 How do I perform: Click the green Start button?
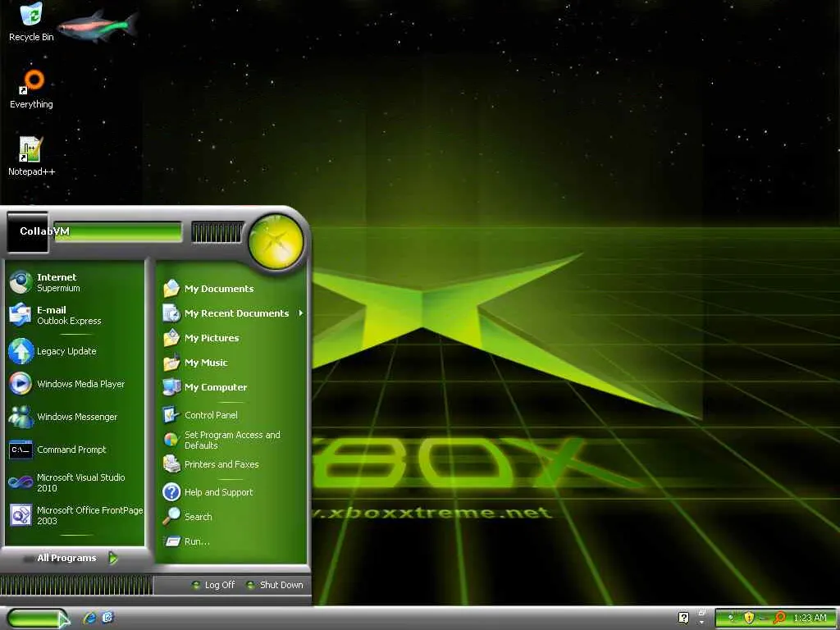(38, 619)
